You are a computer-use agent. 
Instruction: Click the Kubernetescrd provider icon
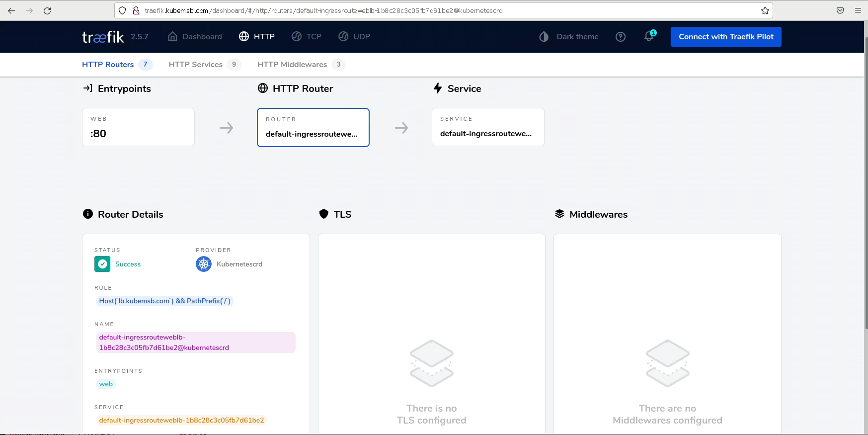[x=204, y=264]
